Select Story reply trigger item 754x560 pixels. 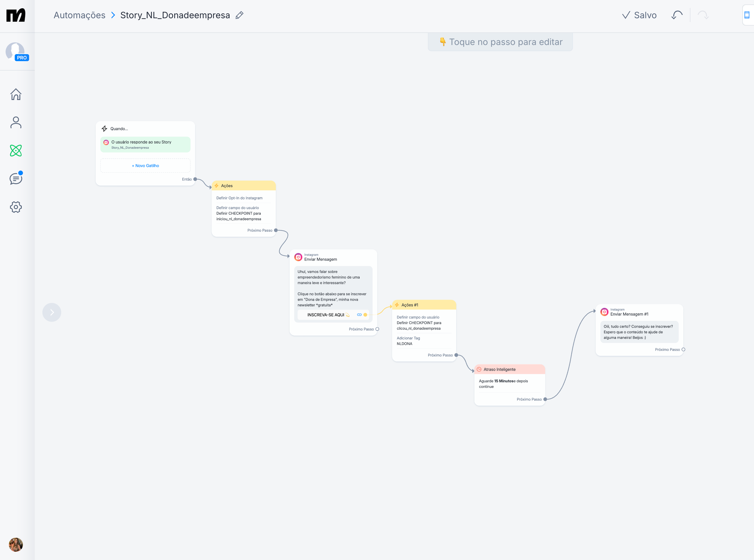click(145, 144)
